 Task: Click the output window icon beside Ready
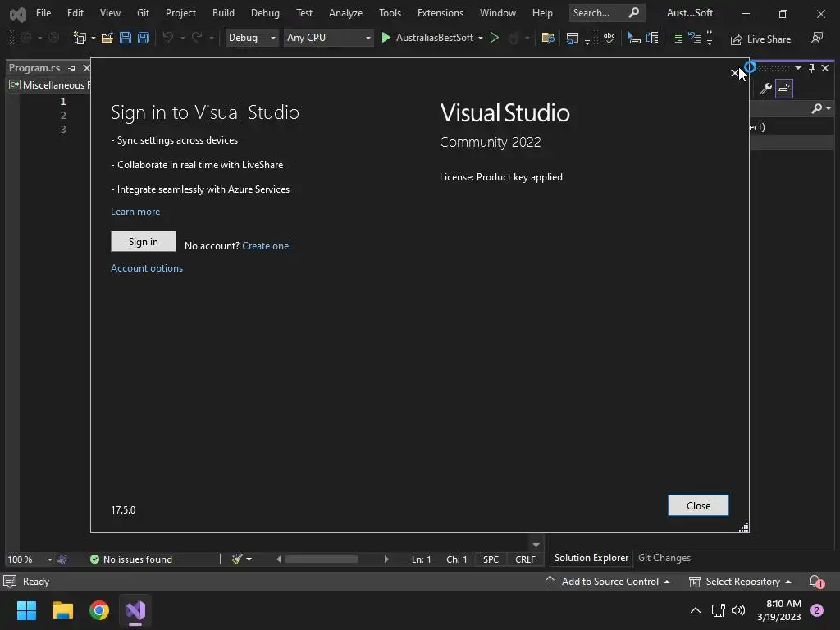[10, 582]
